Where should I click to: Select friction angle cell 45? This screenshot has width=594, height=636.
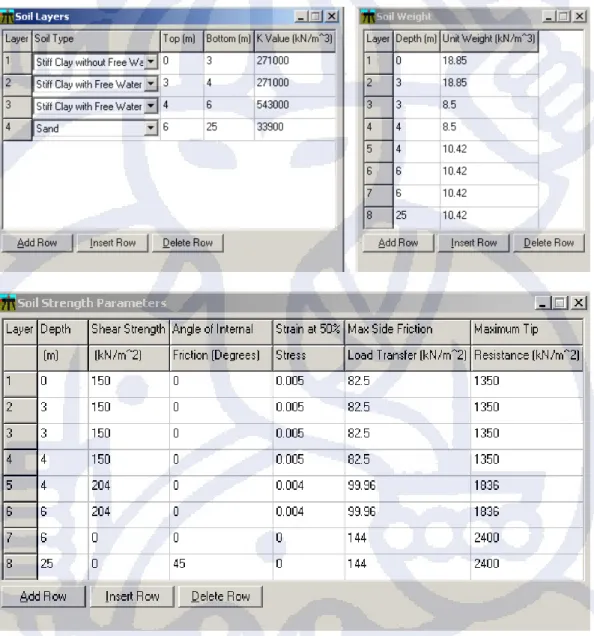pos(221,567)
